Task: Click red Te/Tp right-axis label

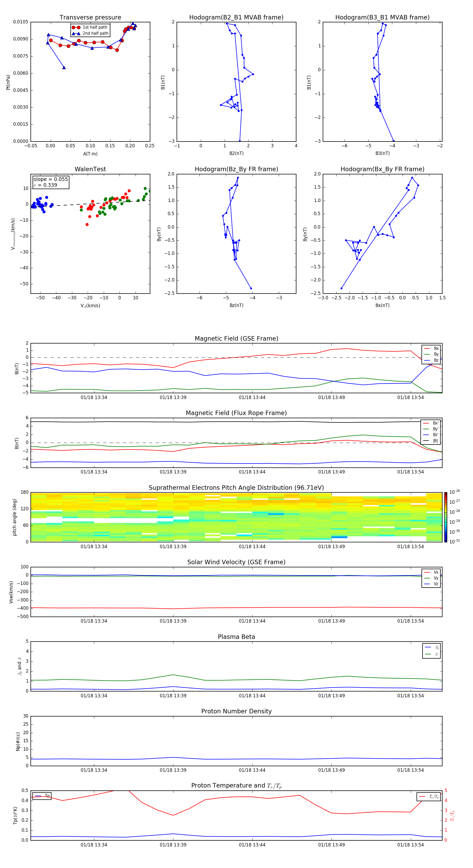Action: pyautogui.click(x=453, y=815)
